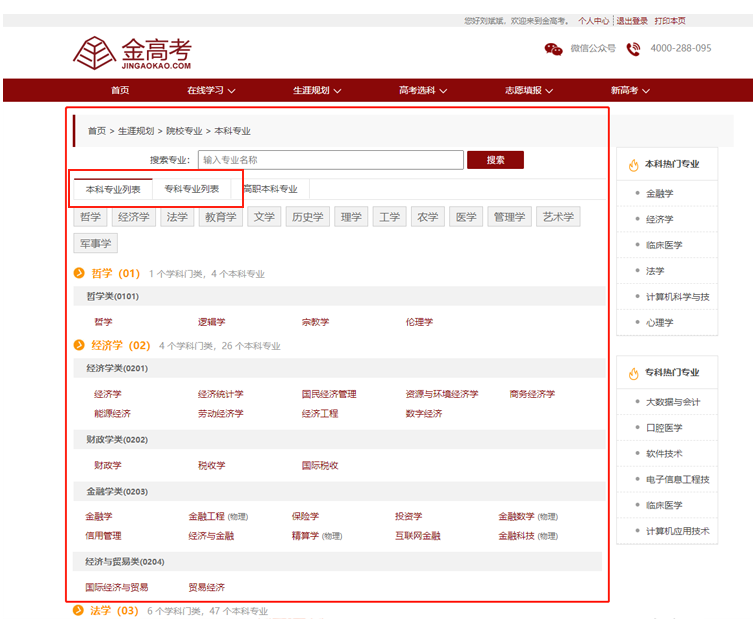Switch to the 专科专业列表 tab
The image size is (754, 640).
coord(192,188)
